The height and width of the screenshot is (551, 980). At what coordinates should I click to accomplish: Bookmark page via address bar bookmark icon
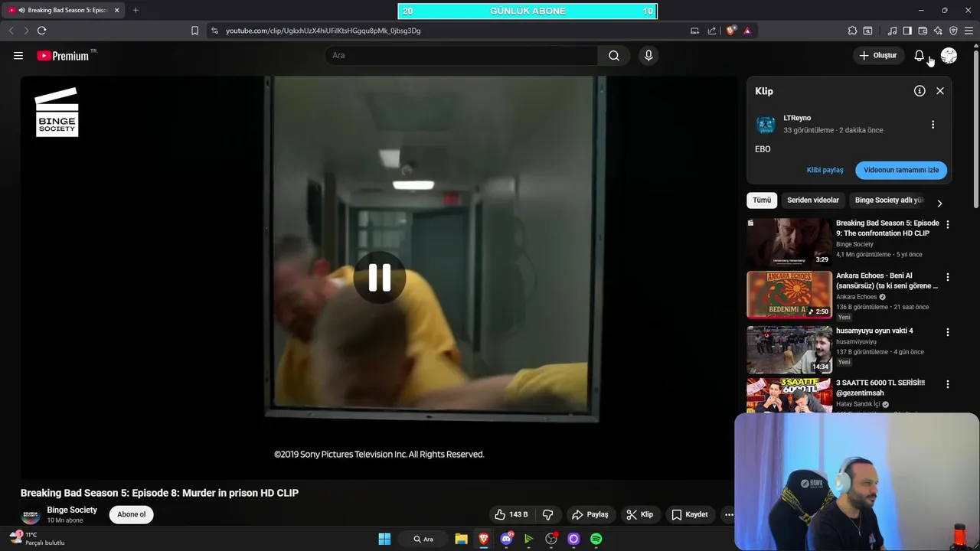point(194,31)
